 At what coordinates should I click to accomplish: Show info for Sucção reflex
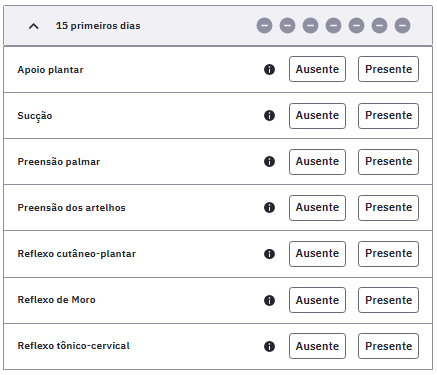pyautogui.click(x=269, y=116)
